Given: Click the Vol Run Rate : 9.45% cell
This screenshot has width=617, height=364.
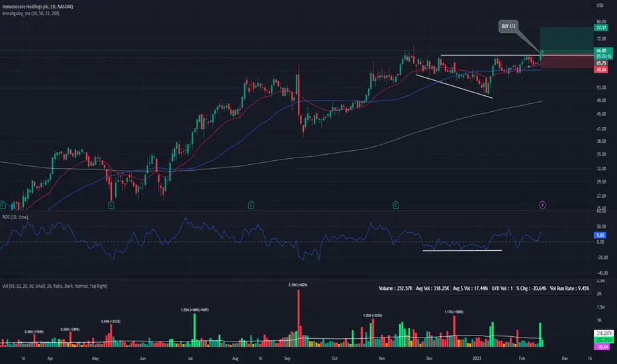Looking at the screenshot, I should point(569,289).
